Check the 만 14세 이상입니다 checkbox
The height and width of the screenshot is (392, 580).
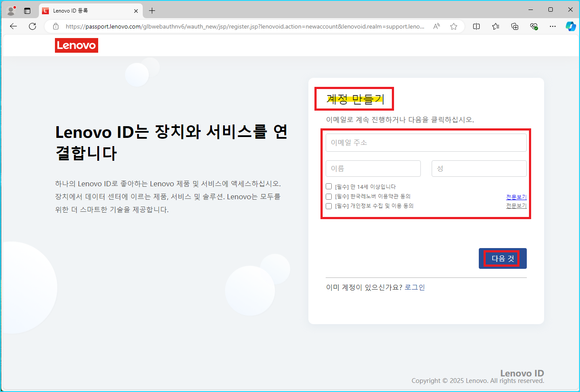(x=329, y=186)
